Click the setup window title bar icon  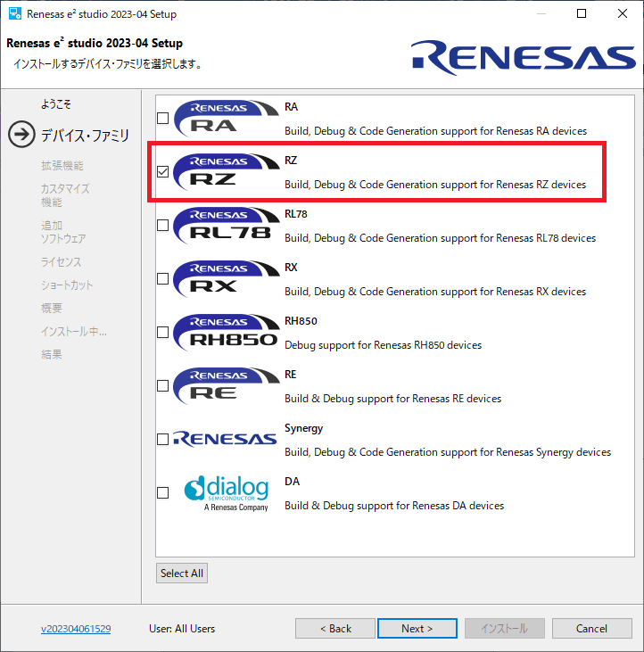point(15,13)
